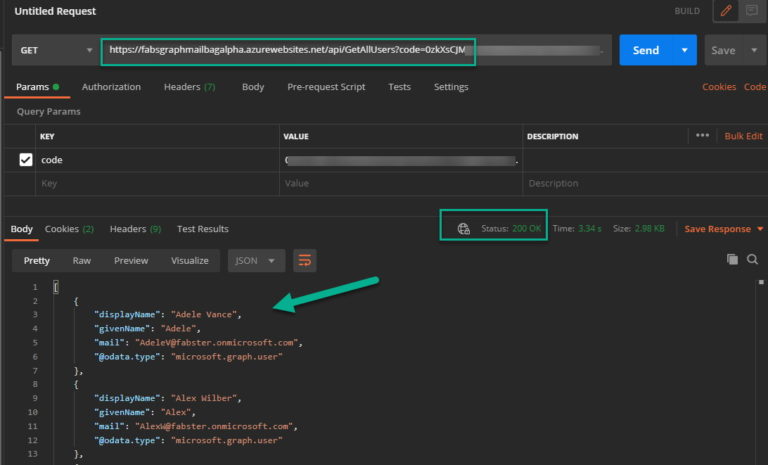Click the blue Send button

(645, 50)
